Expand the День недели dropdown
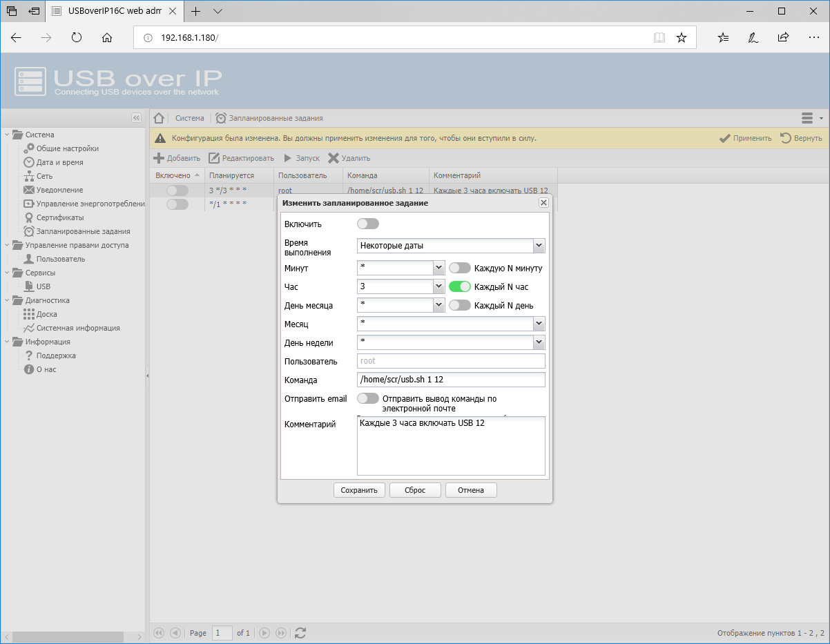The height and width of the screenshot is (644, 830). click(x=539, y=342)
